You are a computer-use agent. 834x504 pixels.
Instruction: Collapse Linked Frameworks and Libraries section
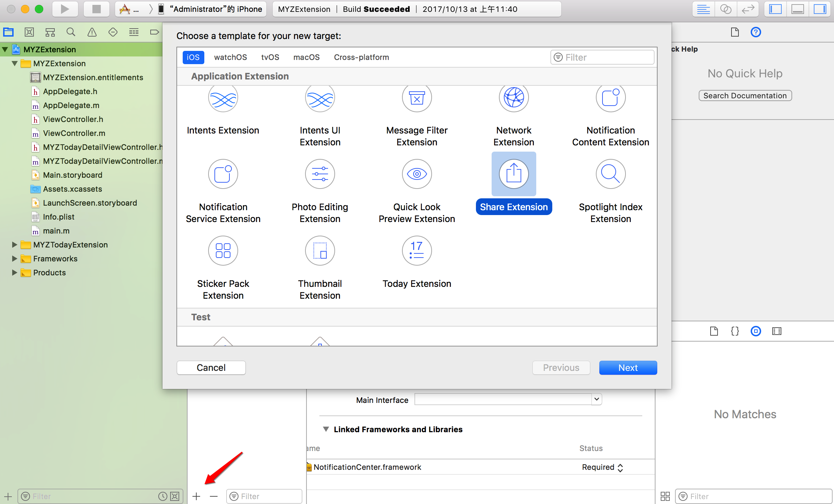pos(326,429)
